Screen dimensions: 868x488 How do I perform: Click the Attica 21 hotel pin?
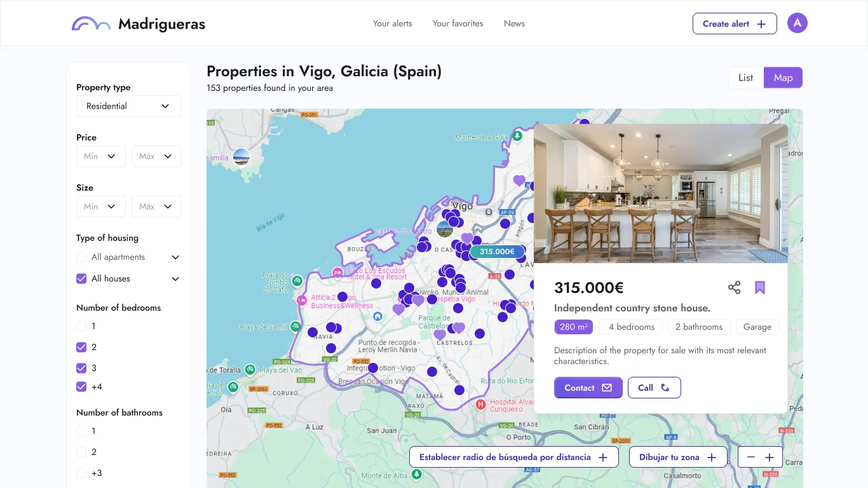pos(302,300)
